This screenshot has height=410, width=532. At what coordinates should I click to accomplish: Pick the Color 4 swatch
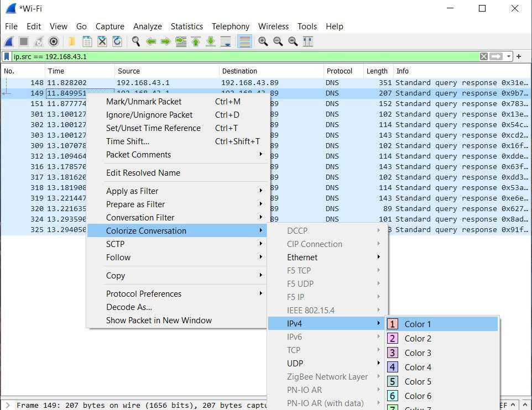point(393,367)
